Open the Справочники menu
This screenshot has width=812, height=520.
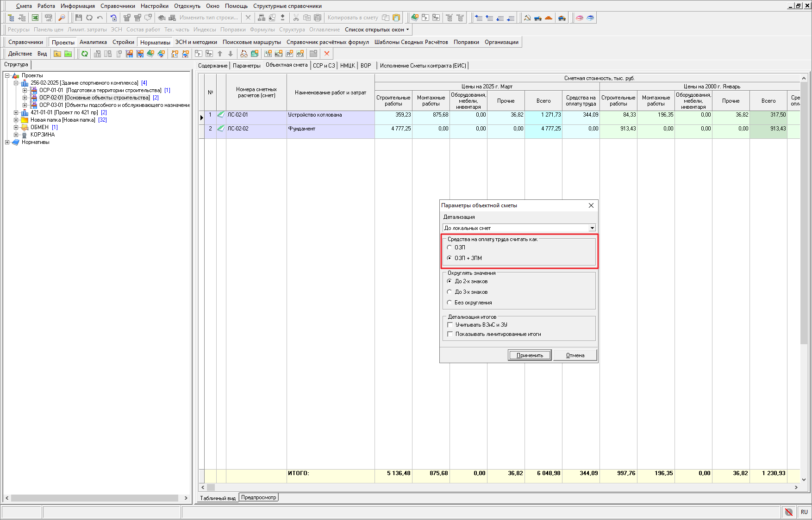(x=118, y=6)
